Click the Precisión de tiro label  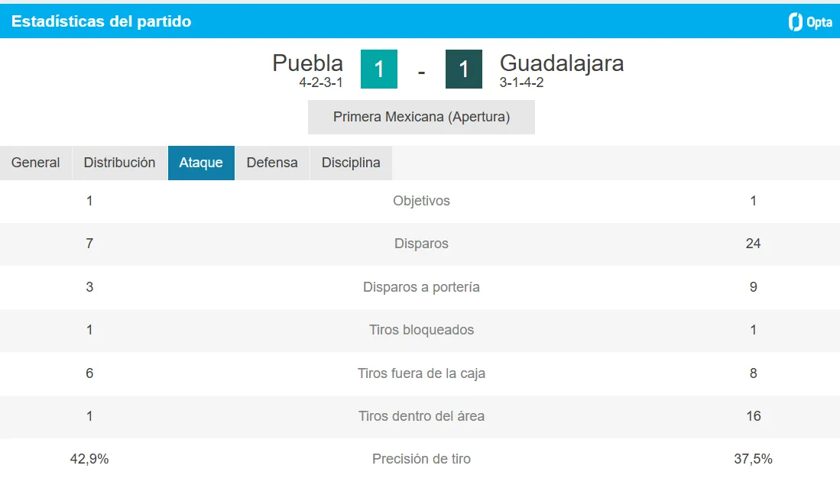pos(421,458)
